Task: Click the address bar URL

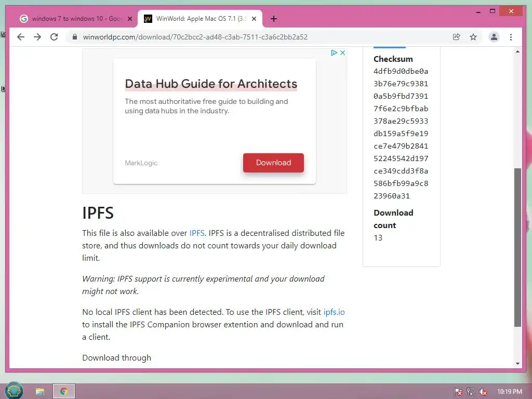Action: (x=195, y=37)
